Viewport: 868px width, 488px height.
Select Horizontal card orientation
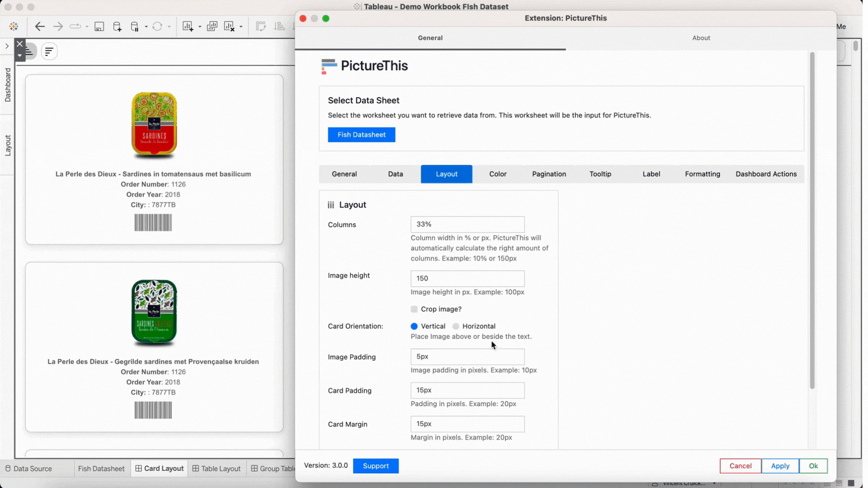456,327
